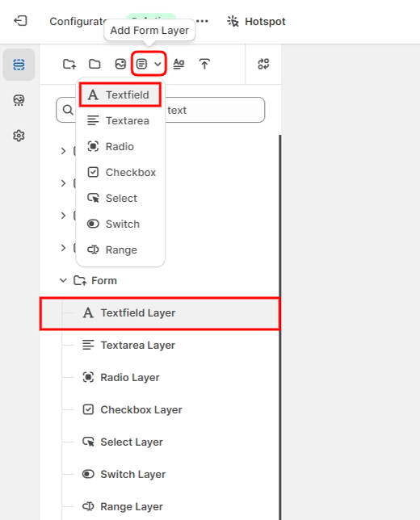Click the add group folder-upload toolbar icon
This screenshot has width=420, height=520.
click(69, 64)
